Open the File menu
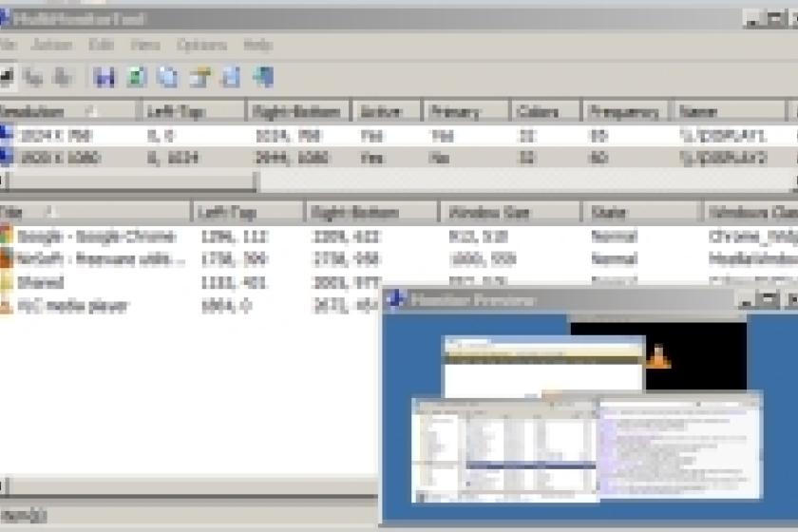This screenshot has height=532, width=798. pos(9,45)
